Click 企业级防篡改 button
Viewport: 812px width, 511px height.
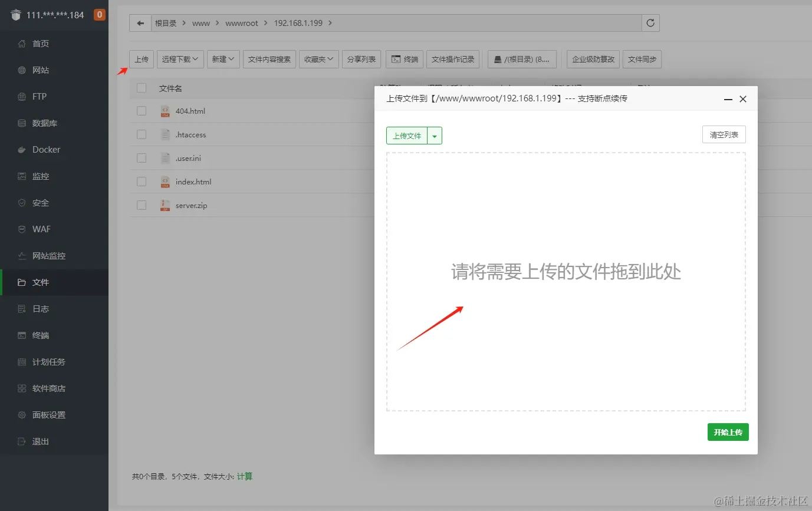pyautogui.click(x=593, y=59)
